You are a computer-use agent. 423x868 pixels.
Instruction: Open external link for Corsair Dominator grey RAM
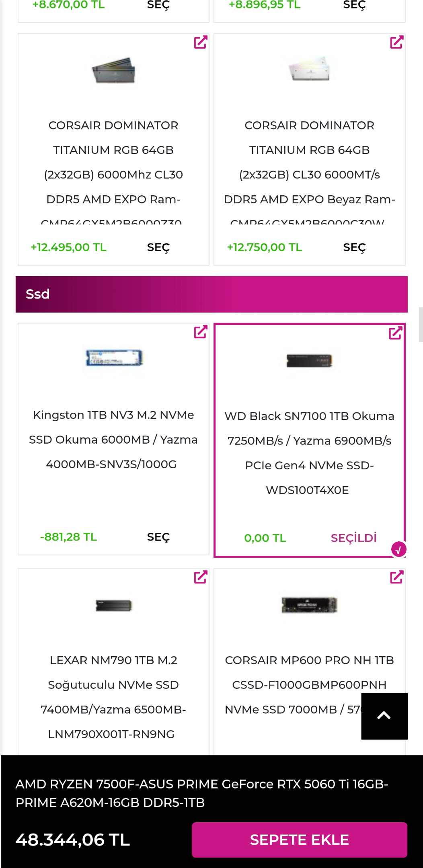201,42
